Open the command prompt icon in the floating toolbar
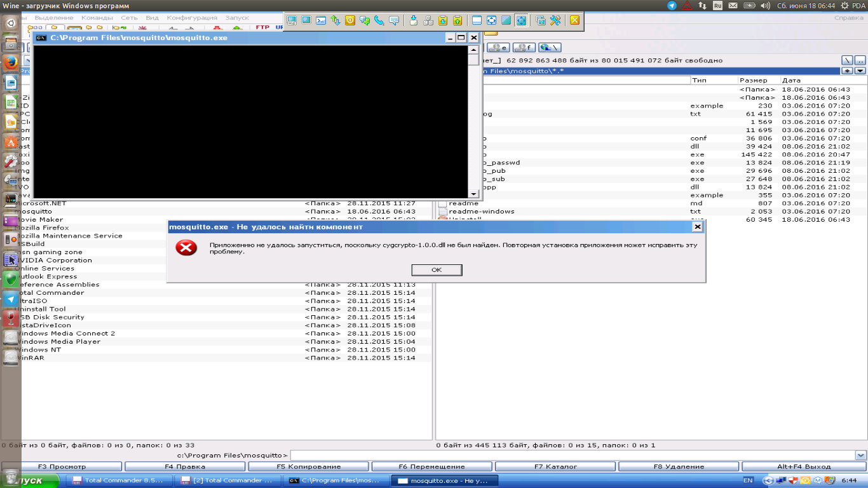Viewport: 868px width, 488px height. click(x=321, y=20)
